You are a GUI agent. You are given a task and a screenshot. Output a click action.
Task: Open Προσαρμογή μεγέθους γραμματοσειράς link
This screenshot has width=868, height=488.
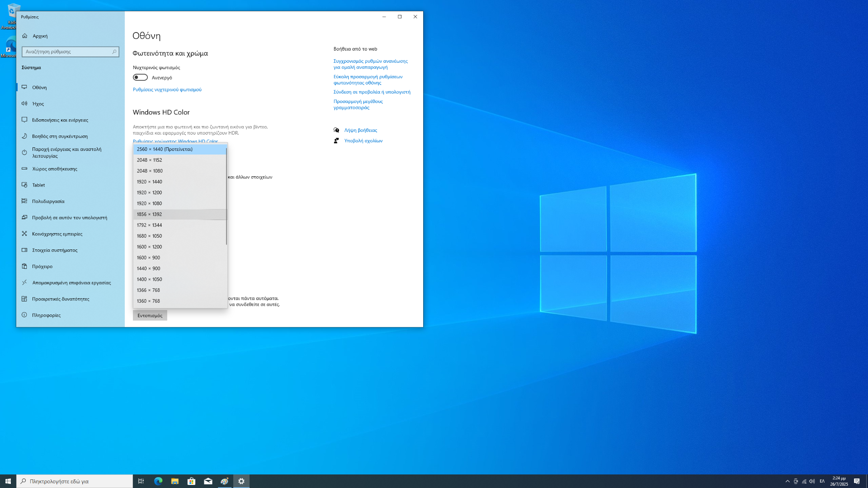pos(358,105)
